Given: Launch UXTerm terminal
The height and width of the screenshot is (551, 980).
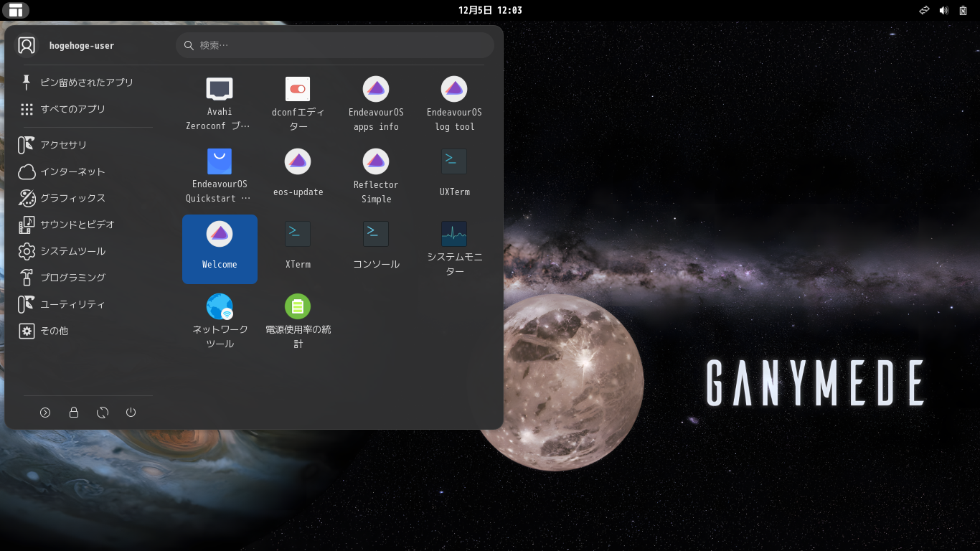Looking at the screenshot, I should (x=454, y=176).
